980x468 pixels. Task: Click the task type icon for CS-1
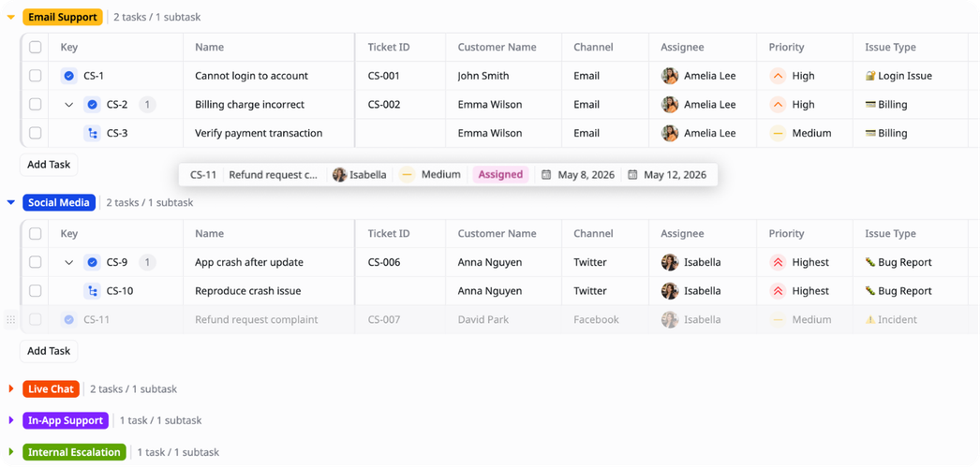(x=68, y=76)
